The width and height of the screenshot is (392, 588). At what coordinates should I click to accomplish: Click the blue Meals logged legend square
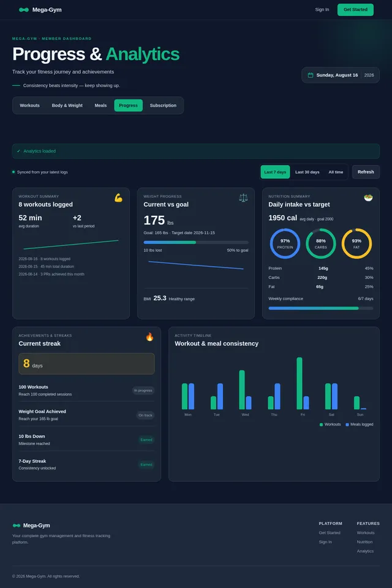click(x=347, y=424)
